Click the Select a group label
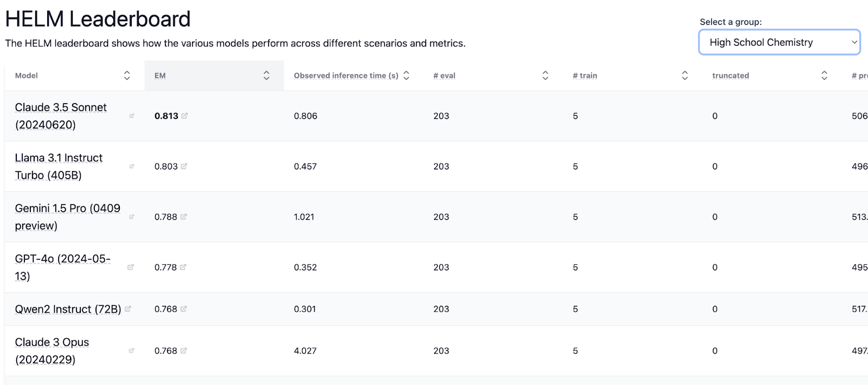Screen dimensions: 868x385 pyautogui.click(x=731, y=22)
